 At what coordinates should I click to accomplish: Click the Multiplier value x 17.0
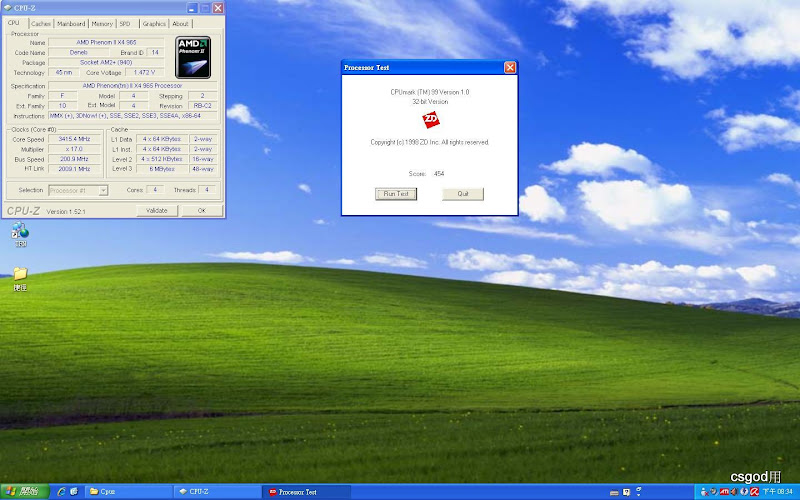(x=74, y=149)
